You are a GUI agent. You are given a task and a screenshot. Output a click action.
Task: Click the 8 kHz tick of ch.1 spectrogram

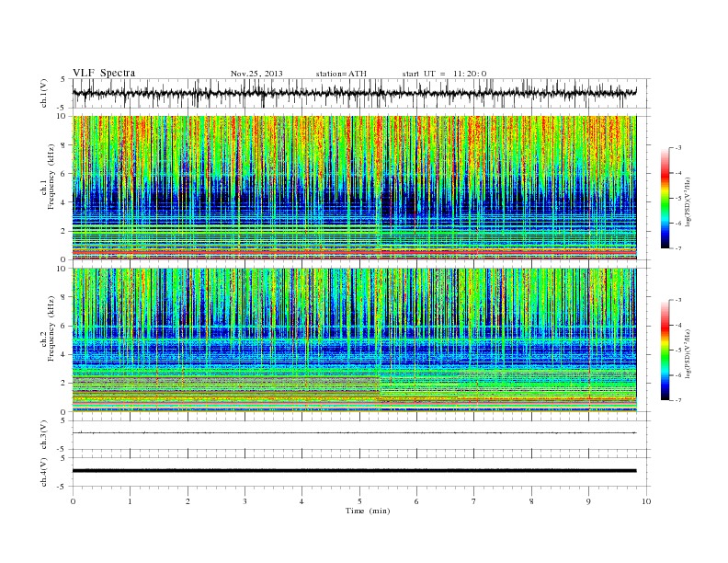(64, 145)
